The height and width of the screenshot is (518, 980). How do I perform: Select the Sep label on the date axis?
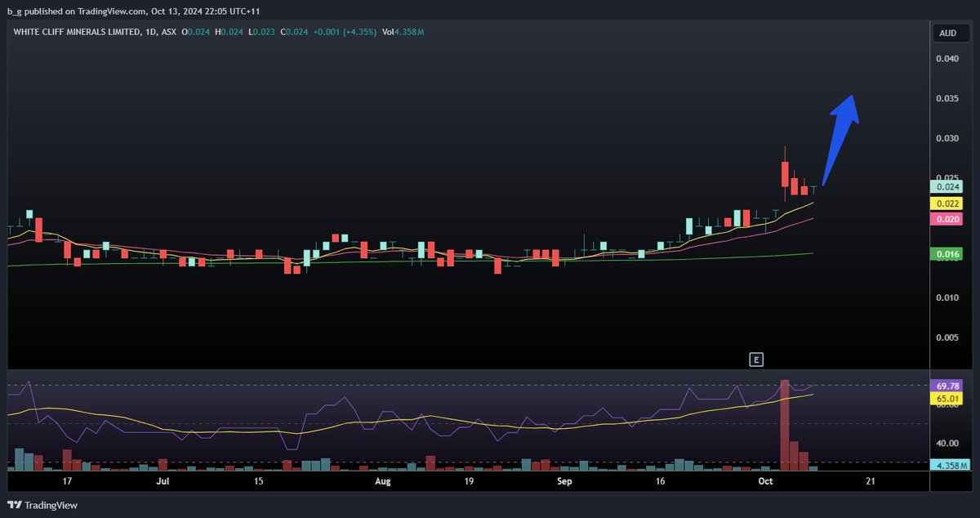(564, 481)
